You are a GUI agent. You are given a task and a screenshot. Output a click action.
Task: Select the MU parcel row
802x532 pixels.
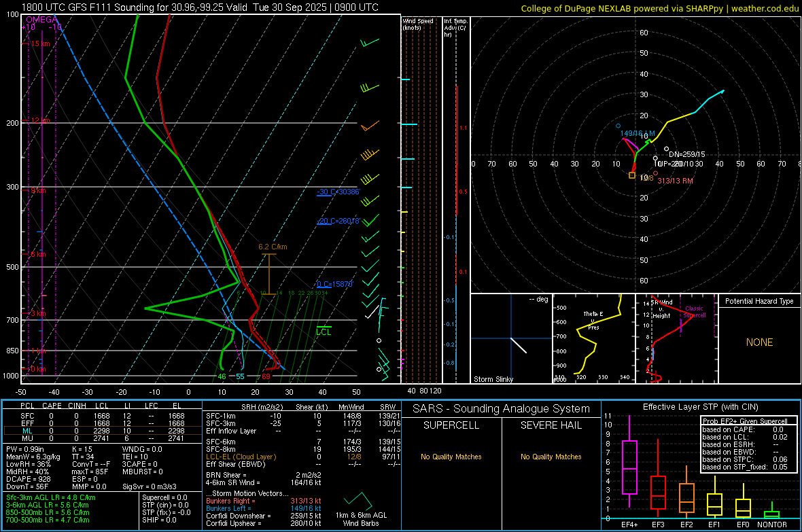click(x=102, y=438)
